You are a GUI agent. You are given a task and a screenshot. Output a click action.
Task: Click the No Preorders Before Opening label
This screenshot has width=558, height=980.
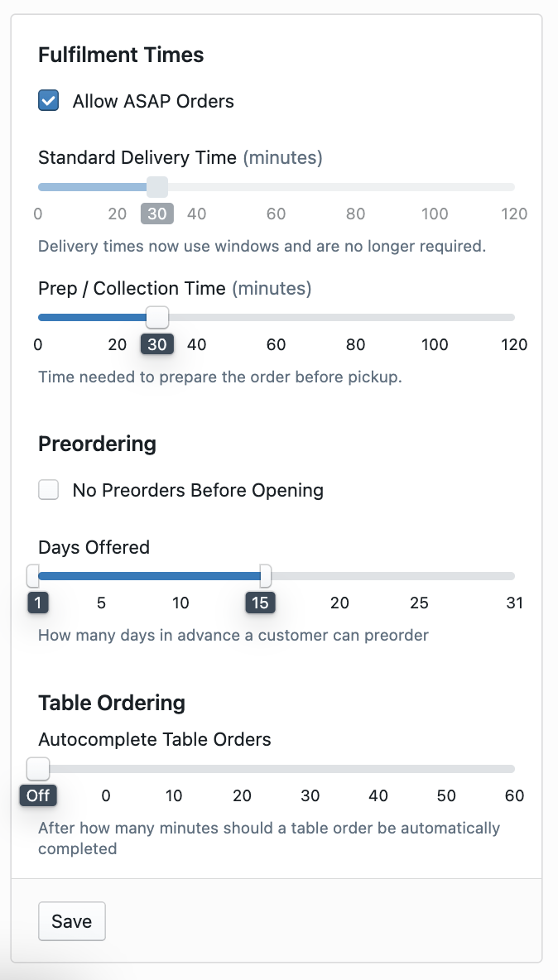(198, 490)
